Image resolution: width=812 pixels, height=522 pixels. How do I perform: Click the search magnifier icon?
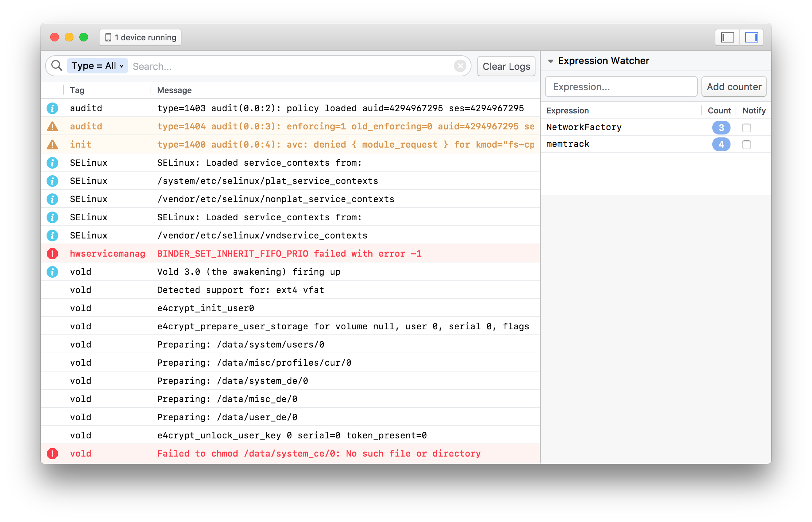pyautogui.click(x=56, y=66)
